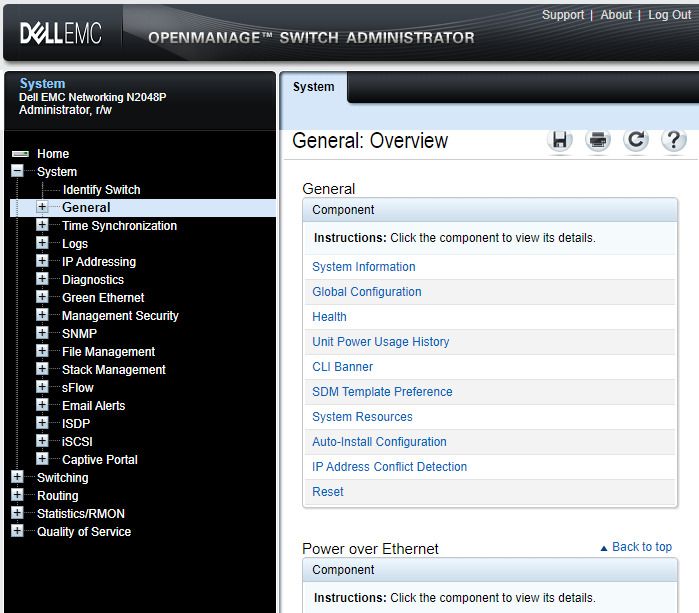Expand the Management Security node
699x613 pixels.
point(42,315)
